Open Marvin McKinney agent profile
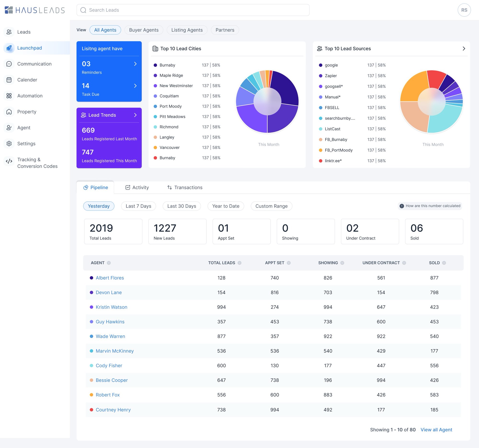Viewport: 479px width, 448px height. pos(115,351)
